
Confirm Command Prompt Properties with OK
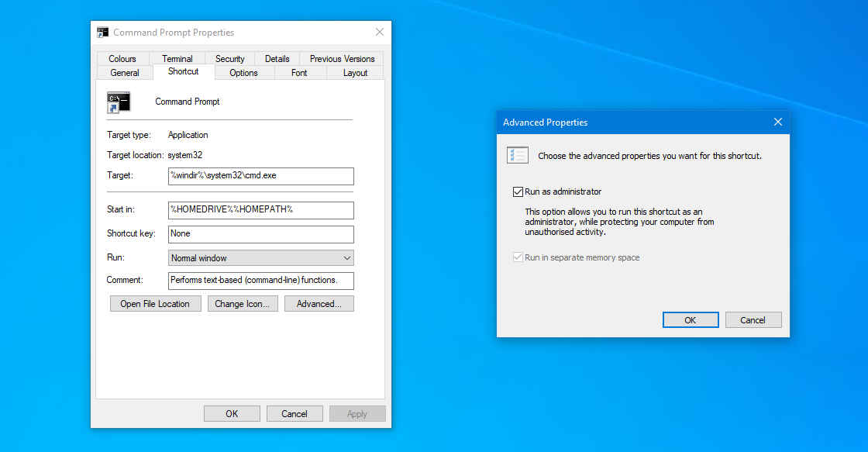232,414
